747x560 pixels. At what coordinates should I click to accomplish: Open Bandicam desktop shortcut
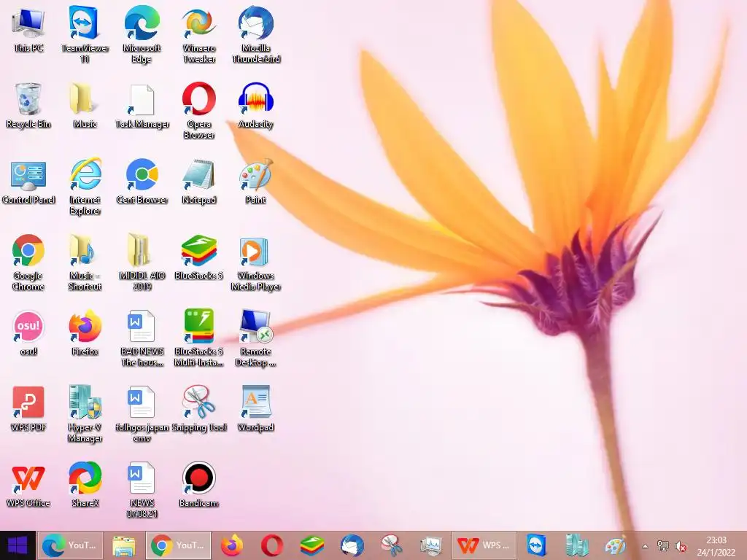198,485
